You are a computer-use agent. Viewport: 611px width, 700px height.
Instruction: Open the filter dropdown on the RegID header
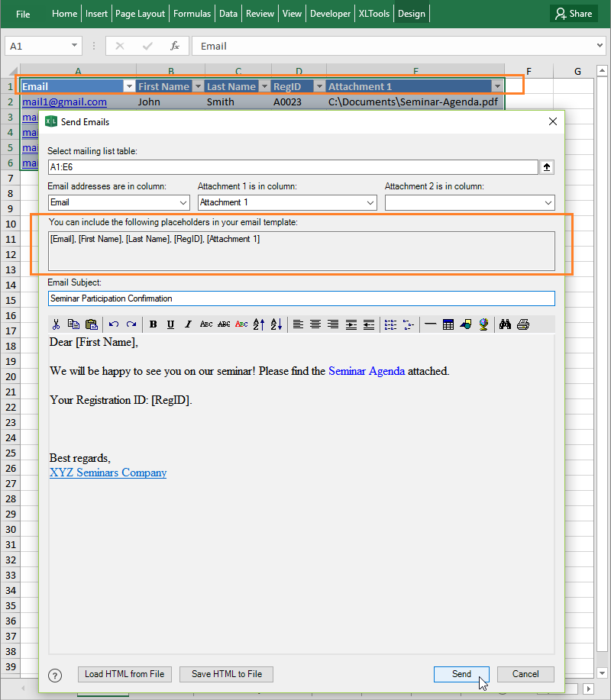320,86
